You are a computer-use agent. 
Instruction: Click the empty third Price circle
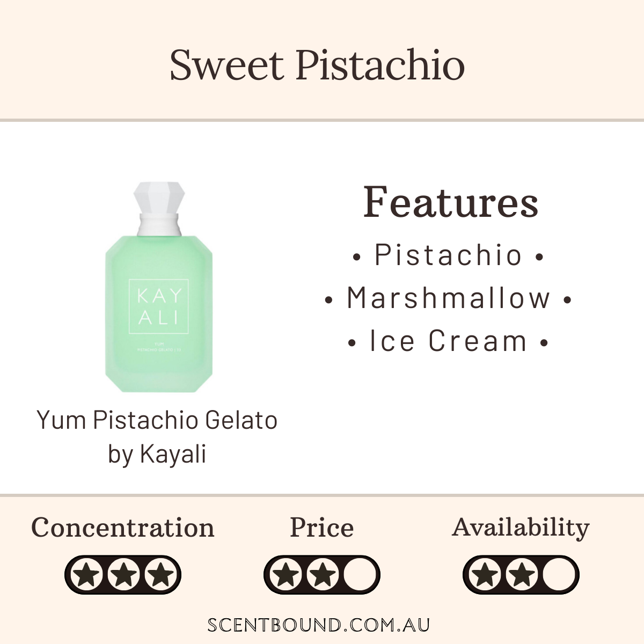[x=357, y=575]
